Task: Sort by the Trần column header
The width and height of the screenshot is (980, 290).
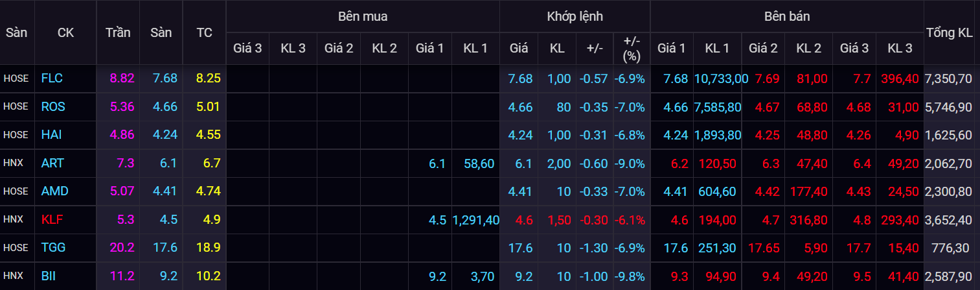Action: pyautogui.click(x=118, y=32)
